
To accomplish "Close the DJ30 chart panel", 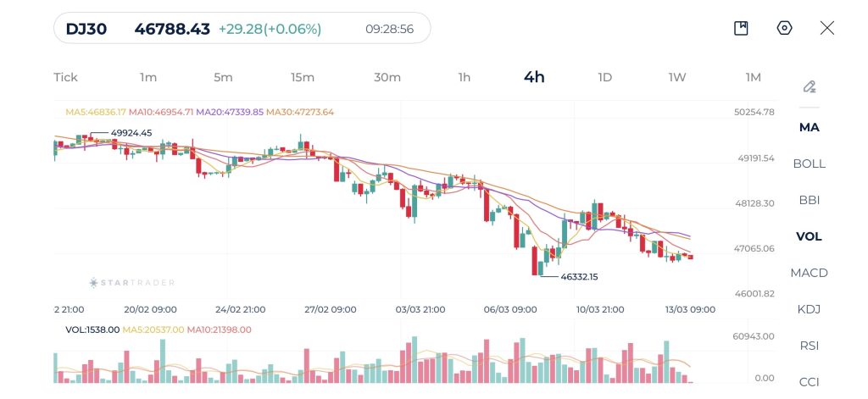I will 827,28.
